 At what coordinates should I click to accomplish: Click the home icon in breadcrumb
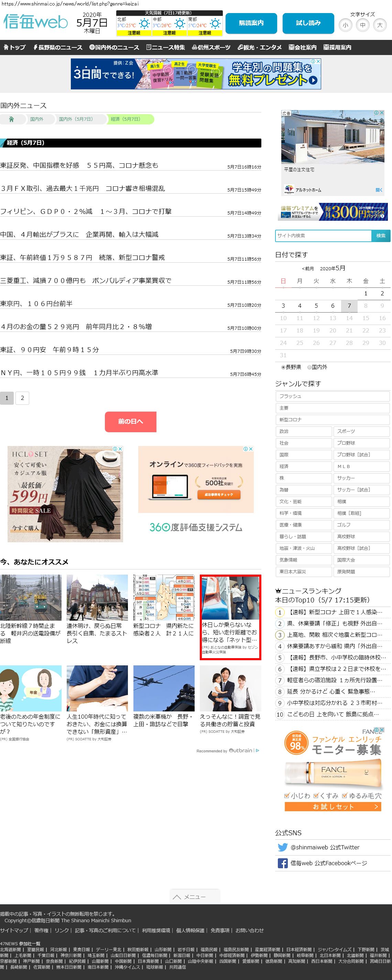pyautogui.click(x=11, y=119)
